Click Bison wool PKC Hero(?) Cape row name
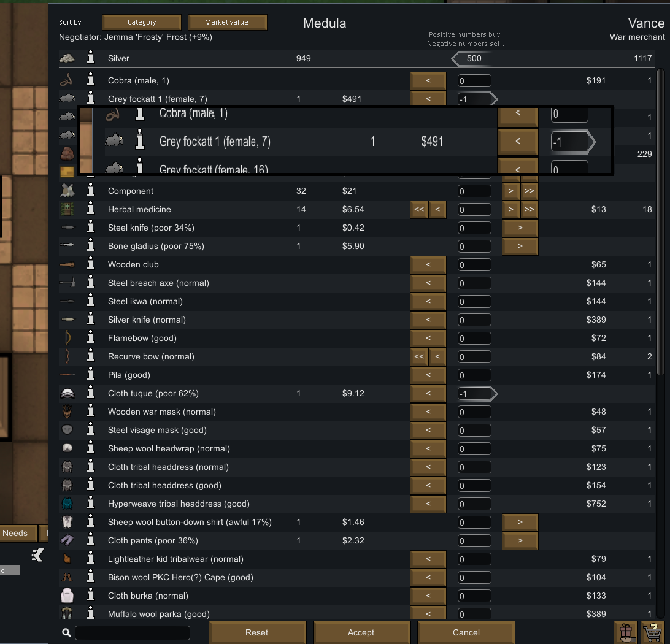The height and width of the screenshot is (644, 670). (x=180, y=577)
